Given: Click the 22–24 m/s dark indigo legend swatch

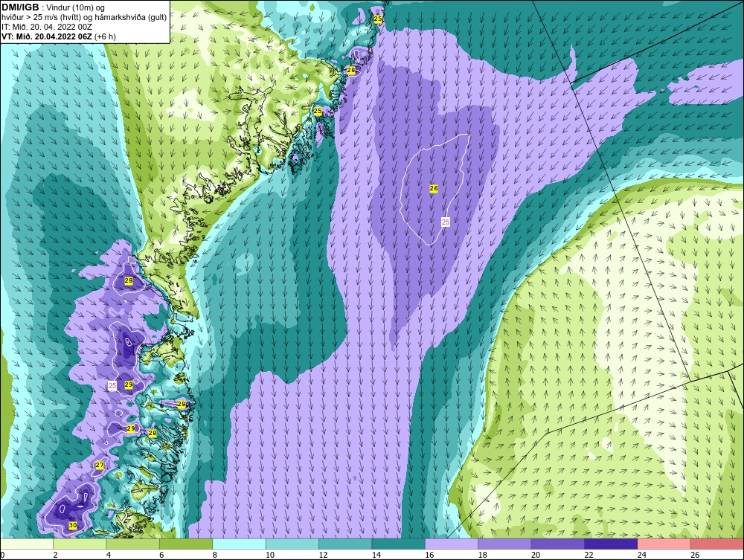Looking at the screenshot, I should 611,544.
